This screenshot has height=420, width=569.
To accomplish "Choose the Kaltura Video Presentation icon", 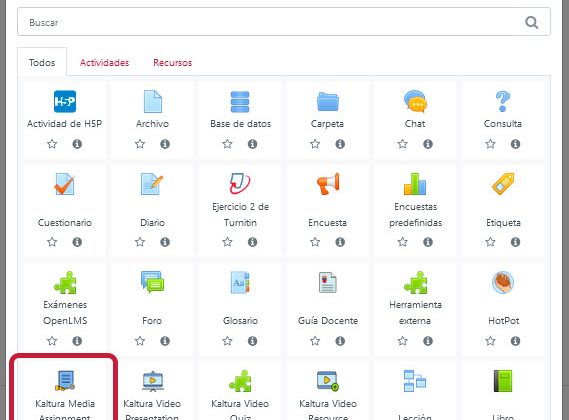I will point(152,381).
